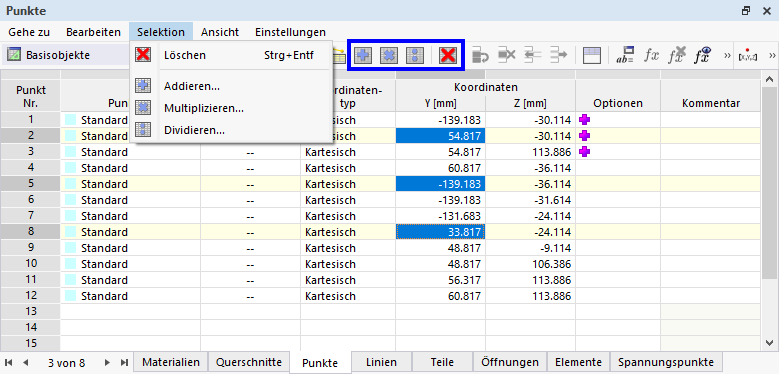Viewport: 779px width, 374px height.
Task: Switch to the Elemente tab
Action: tap(578, 362)
